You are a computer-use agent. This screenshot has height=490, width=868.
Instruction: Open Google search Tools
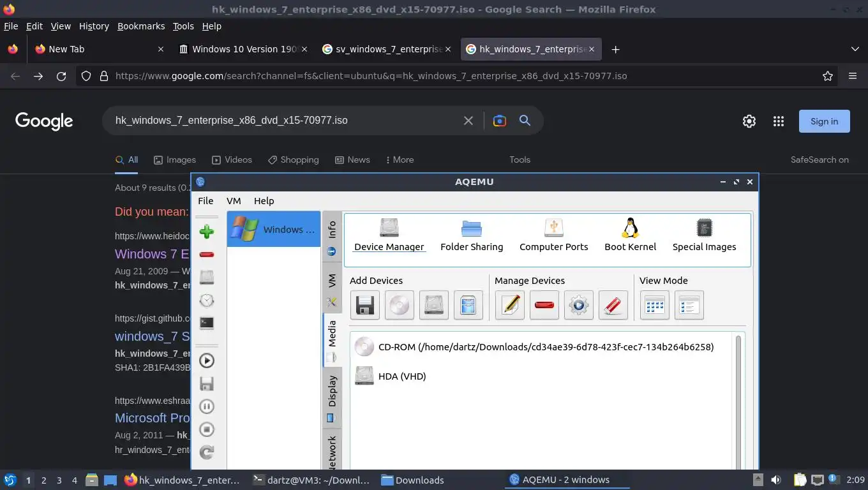(x=520, y=160)
